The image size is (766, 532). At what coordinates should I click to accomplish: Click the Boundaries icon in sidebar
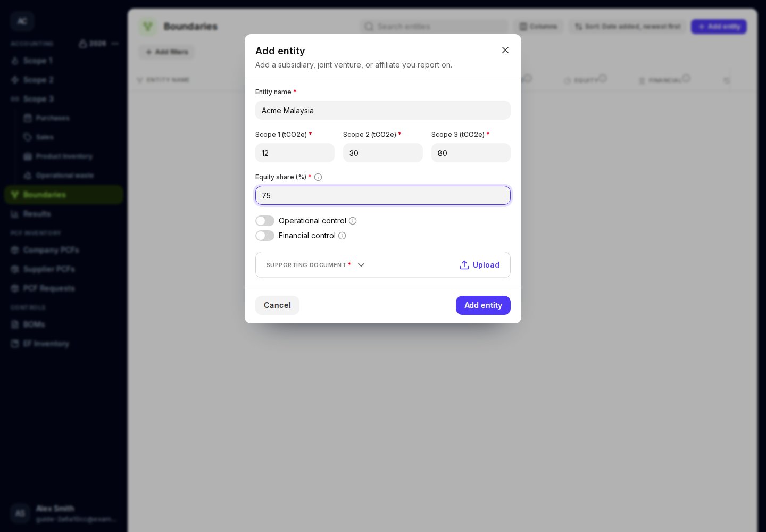(x=15, y=195)
